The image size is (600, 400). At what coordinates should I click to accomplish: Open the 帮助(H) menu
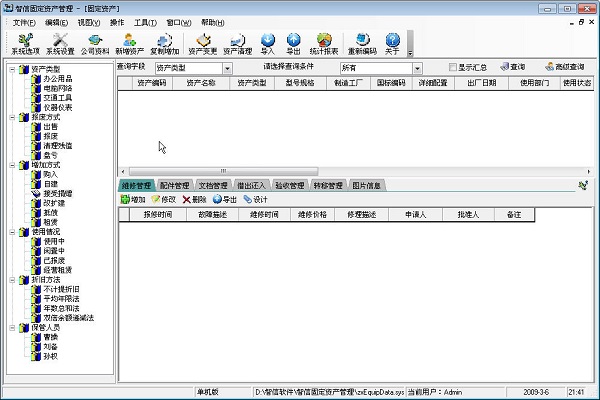213,23
